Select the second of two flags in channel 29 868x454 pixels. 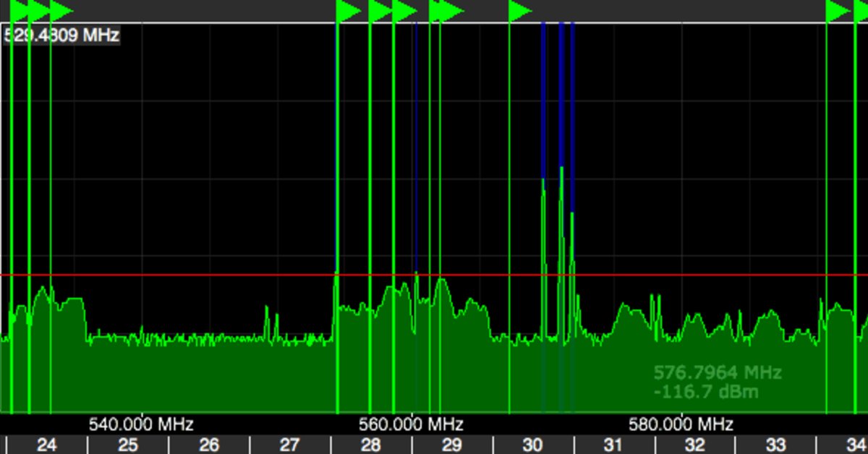[451, 11]
